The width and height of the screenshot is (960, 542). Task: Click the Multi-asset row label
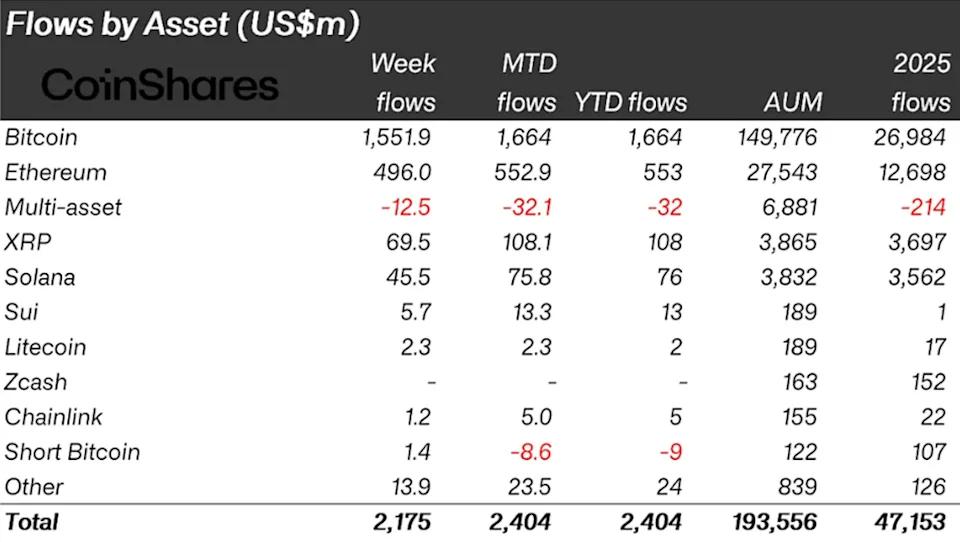pyautogui.click(x=63, y=207)
